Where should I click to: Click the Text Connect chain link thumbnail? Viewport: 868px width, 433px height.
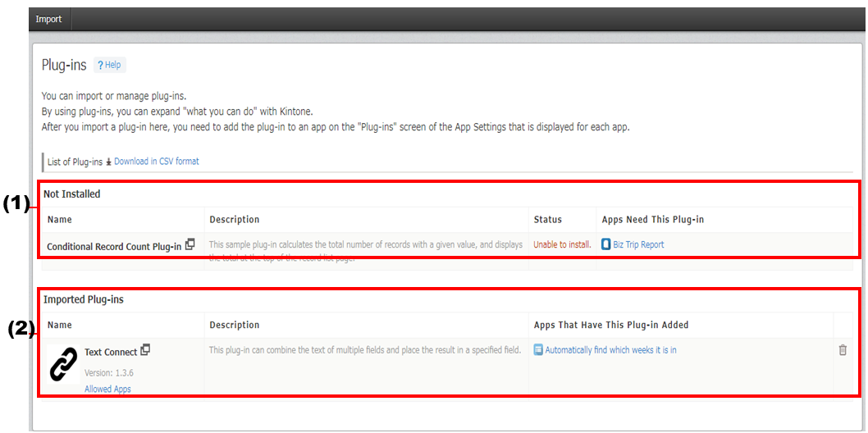point(64,365)
